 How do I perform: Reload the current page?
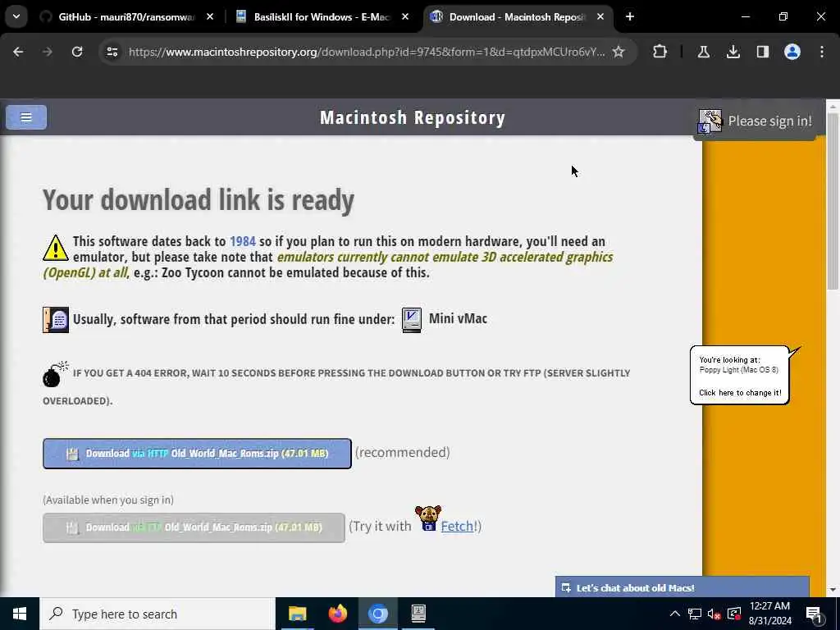pyautogui.click(x=77, y=52)
